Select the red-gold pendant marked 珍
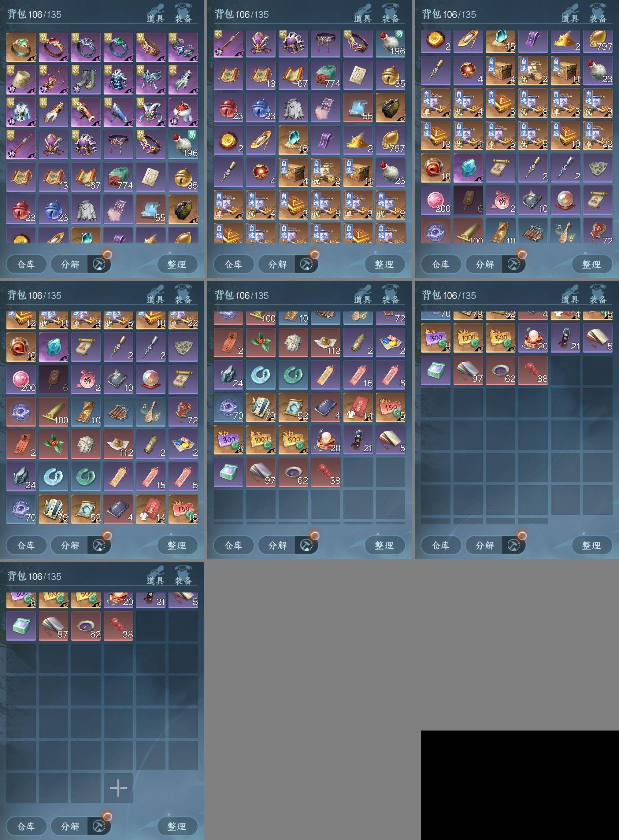 click(x=54, y=80)
